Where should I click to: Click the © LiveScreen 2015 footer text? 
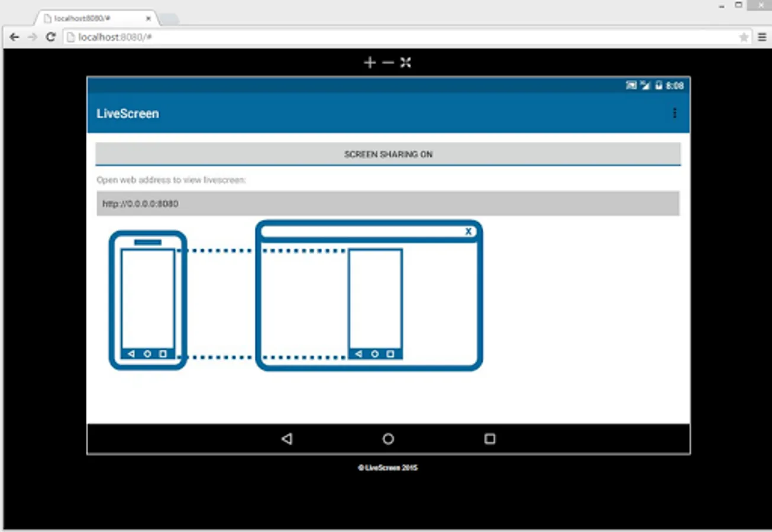[x=388, y=468]
